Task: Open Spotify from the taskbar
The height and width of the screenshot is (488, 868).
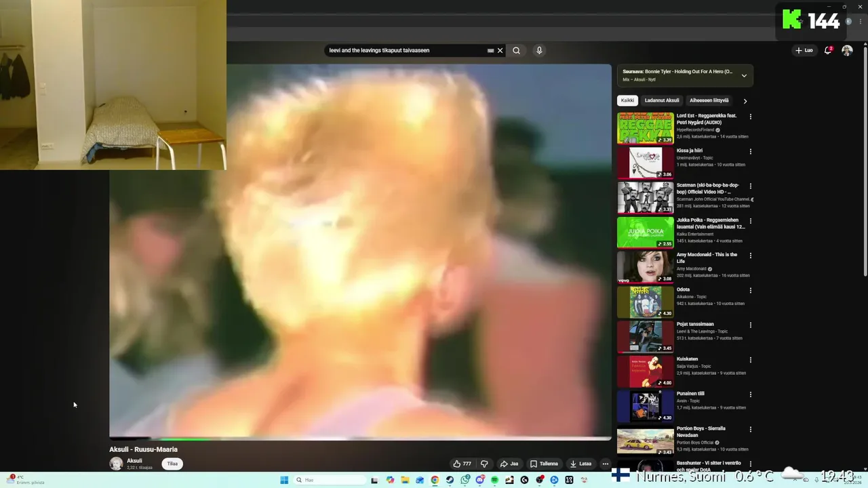Action: [494, 480]
